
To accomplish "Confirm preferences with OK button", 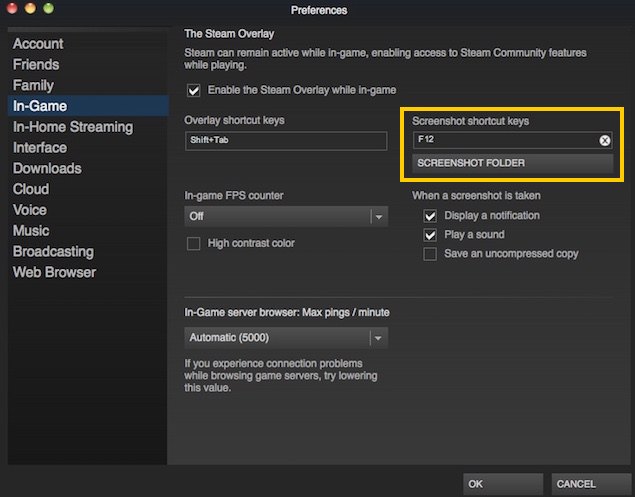I will [x=502, y=484].
